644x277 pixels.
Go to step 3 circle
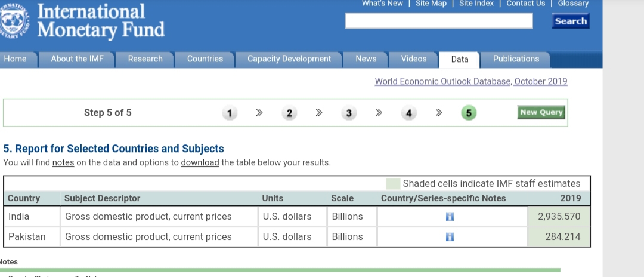pos(349,113)
